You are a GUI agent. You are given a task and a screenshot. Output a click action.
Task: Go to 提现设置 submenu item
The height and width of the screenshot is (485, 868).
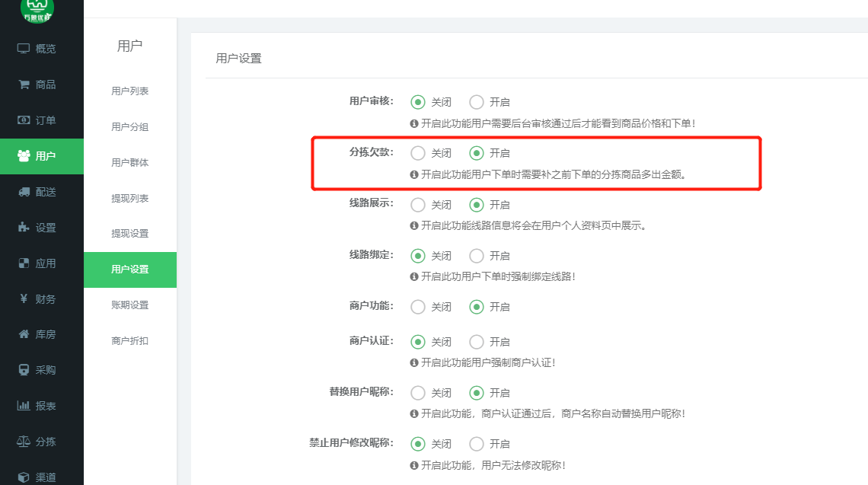130,234
